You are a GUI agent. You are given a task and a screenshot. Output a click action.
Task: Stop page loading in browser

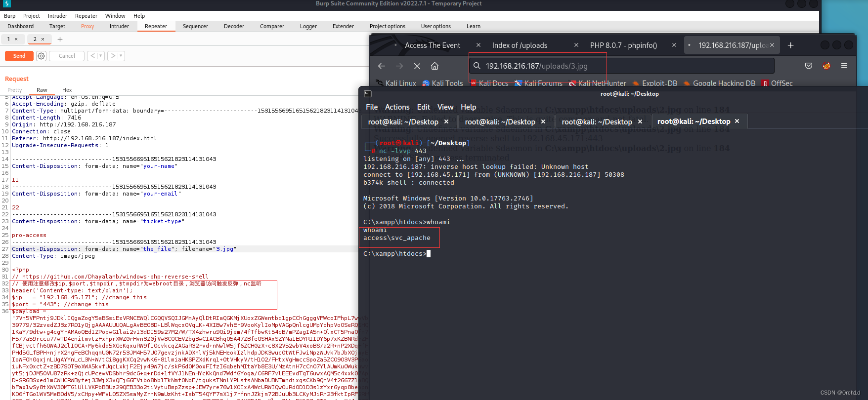tap(417, 66)
